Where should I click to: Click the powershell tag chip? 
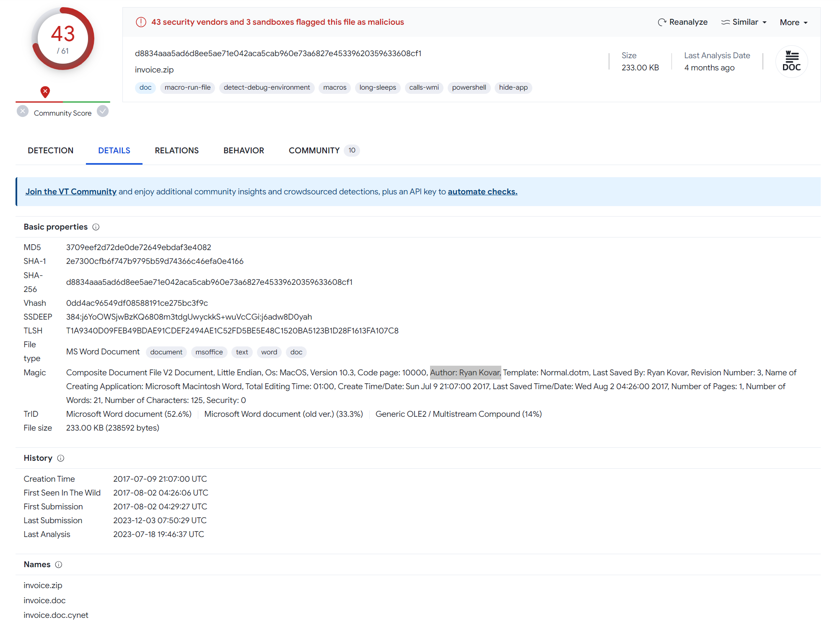point(469,88)
